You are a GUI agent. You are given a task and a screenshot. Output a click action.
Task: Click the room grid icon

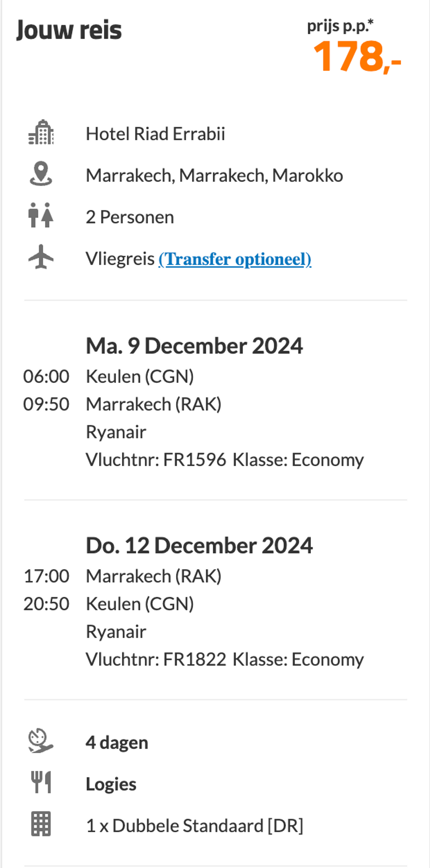[41, 824]
